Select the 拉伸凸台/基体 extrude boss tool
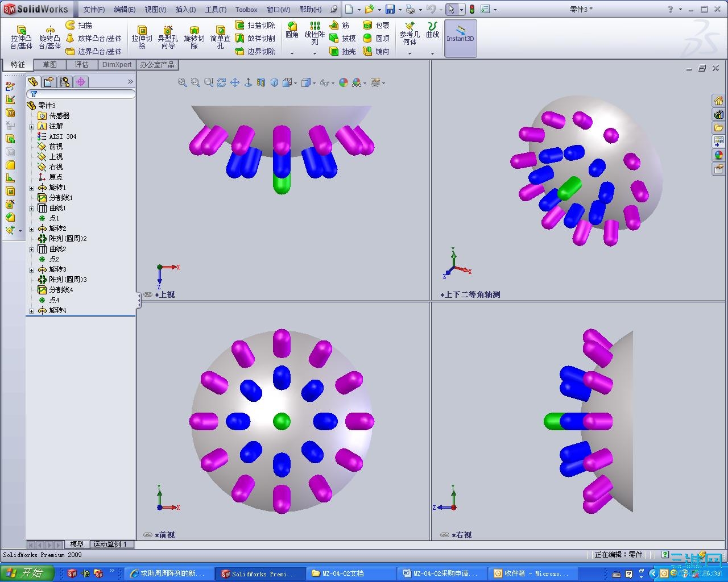The height and width of the screenshot is (582, 728). tap(21, 38)
